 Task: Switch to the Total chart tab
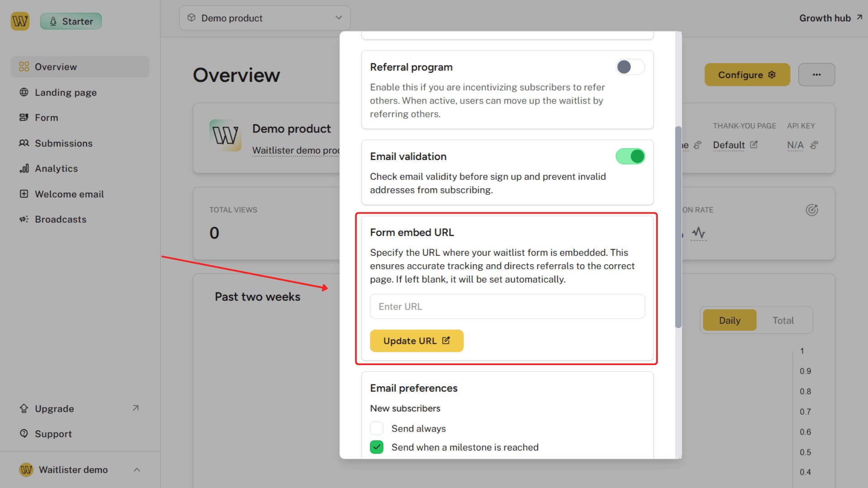(783, 320)
